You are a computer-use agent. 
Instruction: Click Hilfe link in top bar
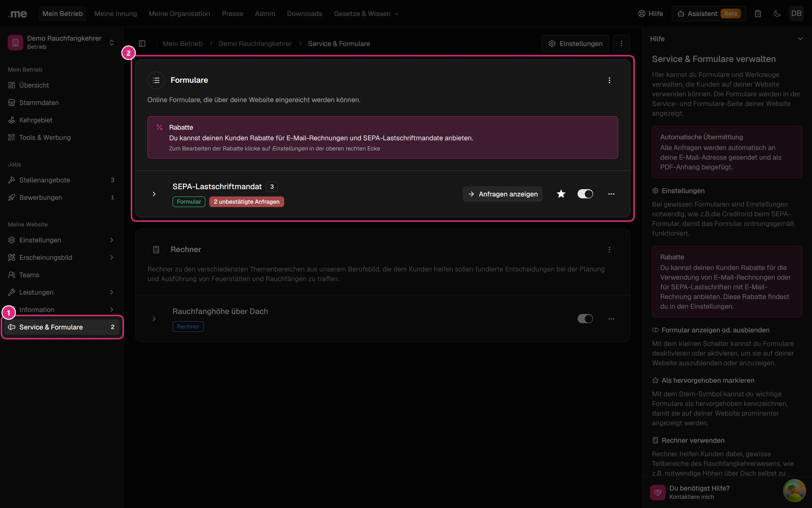click(x=650, y=14)
